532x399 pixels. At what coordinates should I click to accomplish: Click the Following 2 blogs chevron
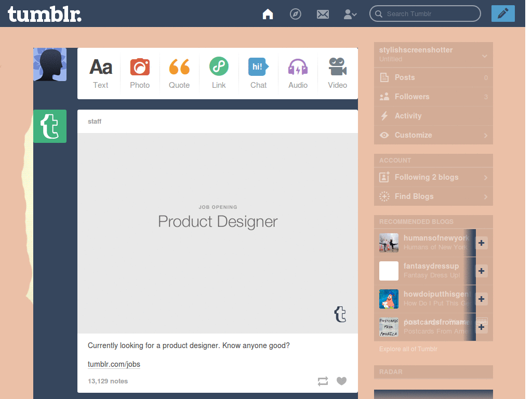[486, 178]
